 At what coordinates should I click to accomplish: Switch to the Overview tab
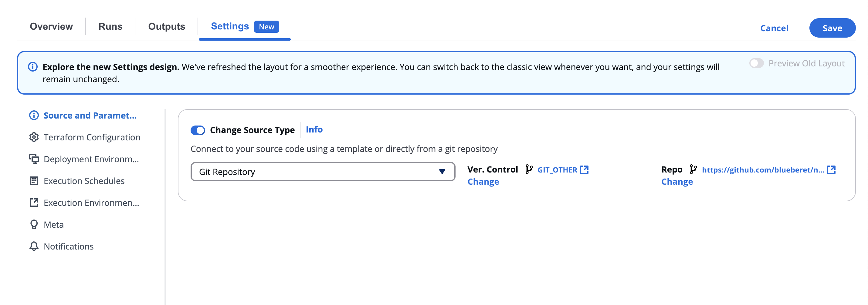tap(51, 26)
